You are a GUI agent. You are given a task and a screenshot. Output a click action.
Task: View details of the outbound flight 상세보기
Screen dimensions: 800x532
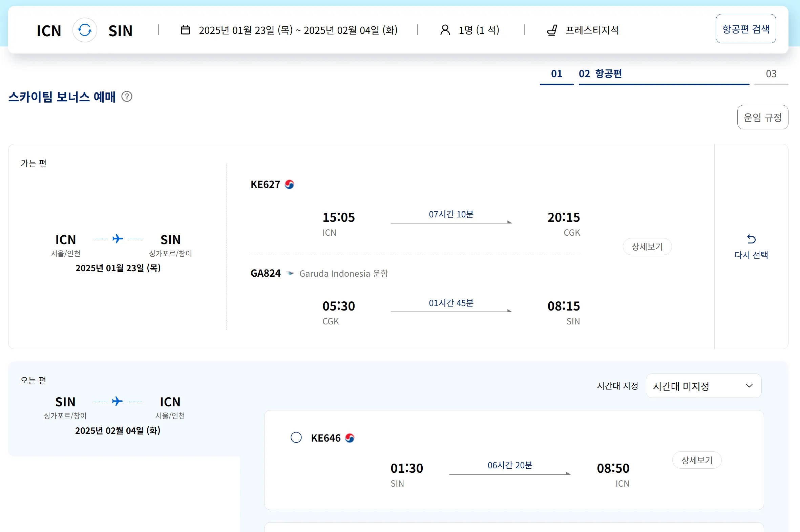647,247
